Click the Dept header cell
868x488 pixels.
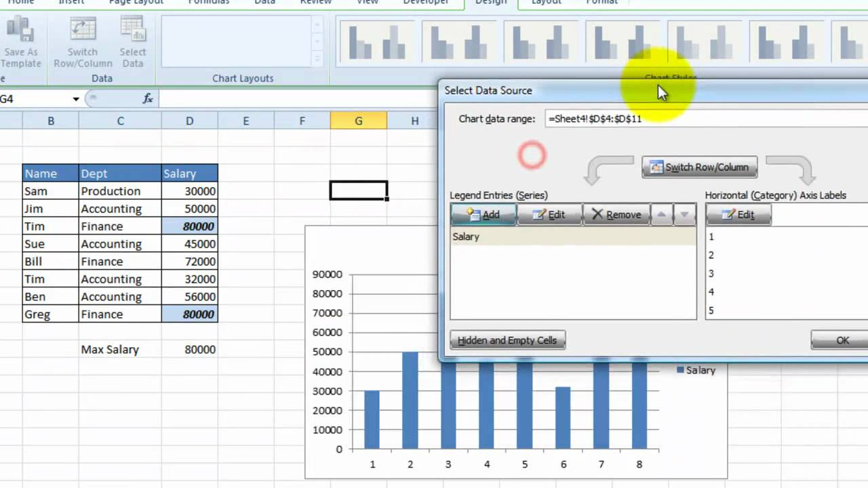coord(120,174)
